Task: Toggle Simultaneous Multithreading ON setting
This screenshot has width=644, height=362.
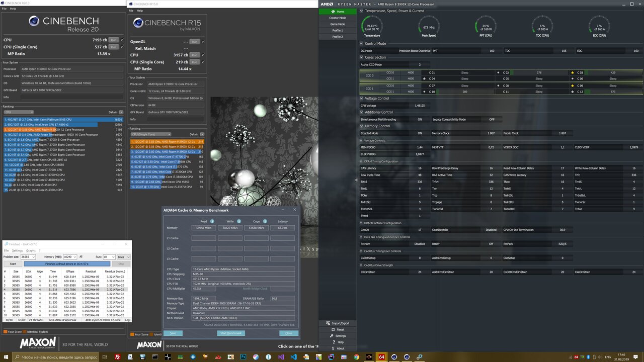Action: point(420,119)
